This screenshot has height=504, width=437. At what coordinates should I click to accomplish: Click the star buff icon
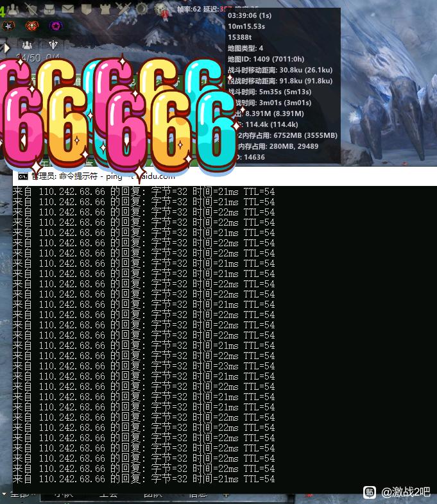pyautogui.click(x=8, y=26)
